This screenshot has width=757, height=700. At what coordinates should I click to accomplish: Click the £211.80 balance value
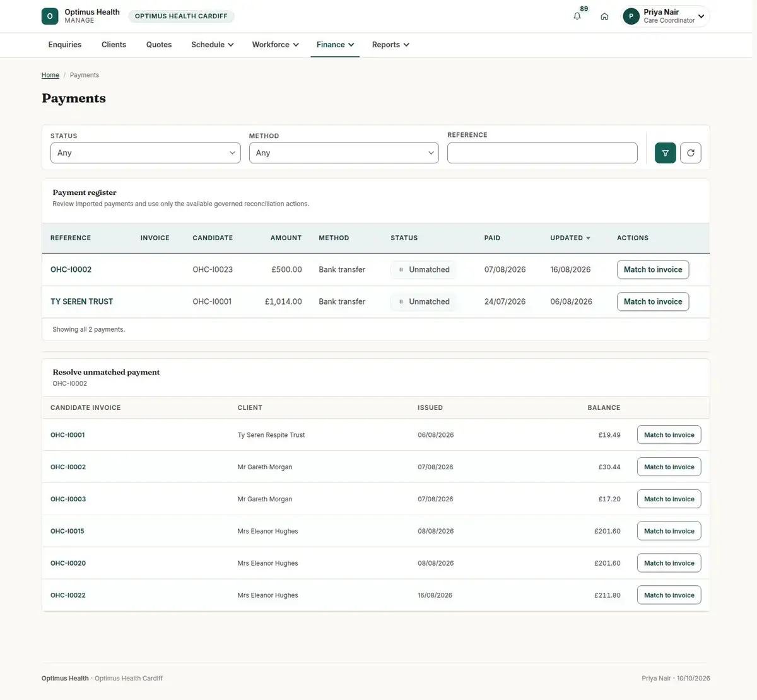pyautogui.click(x=607, y=595)
